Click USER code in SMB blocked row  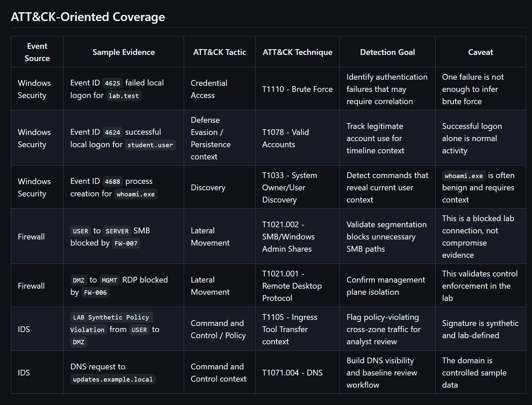[80, 231]
